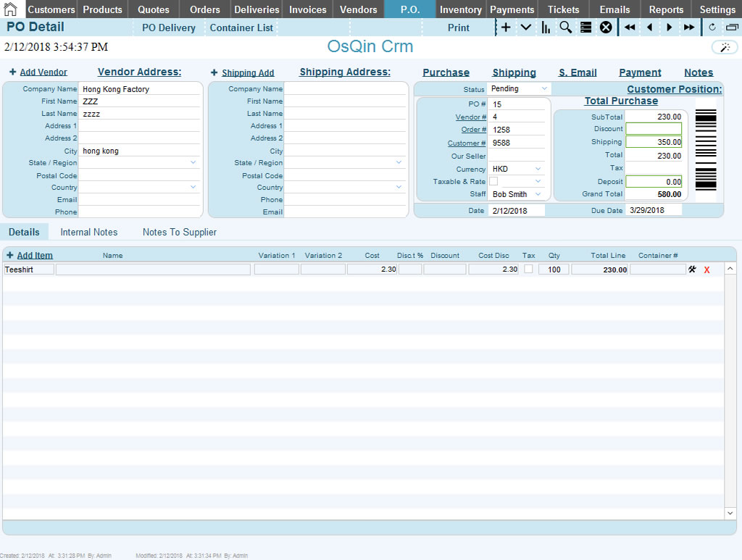Go to the previous record
Image resolution: width=742 pixels, height=560 pixels.
650,28
